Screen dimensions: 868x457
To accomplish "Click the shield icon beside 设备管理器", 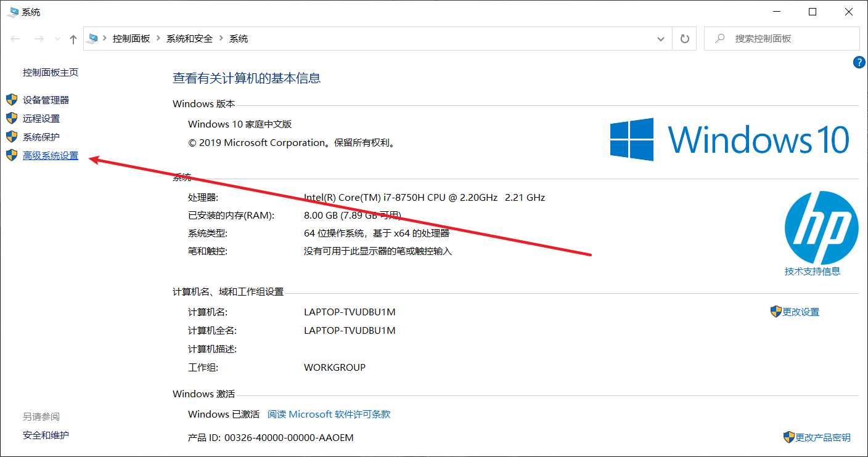I will [x=12, y=100].
